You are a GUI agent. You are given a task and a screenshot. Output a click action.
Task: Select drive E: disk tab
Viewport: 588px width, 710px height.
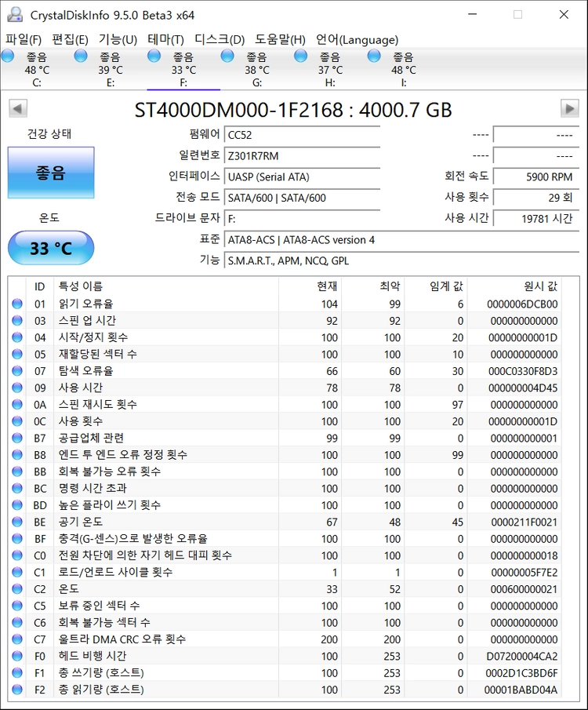pos(110,69)
